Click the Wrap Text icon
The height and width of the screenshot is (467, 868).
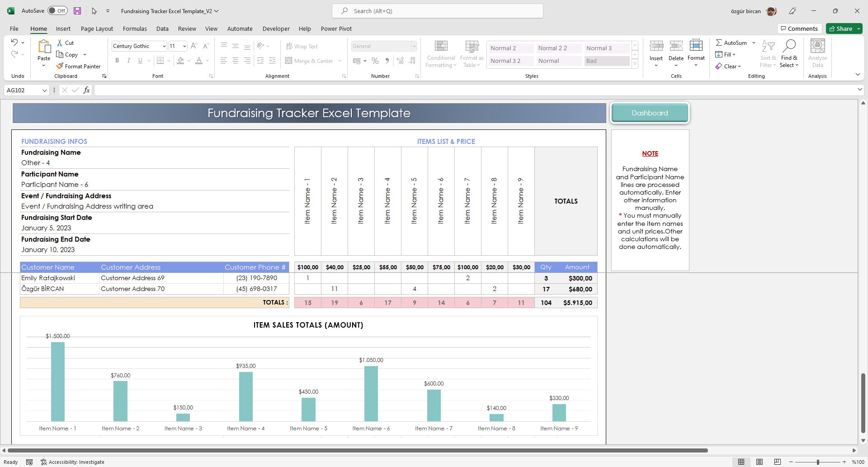(289, 46)
